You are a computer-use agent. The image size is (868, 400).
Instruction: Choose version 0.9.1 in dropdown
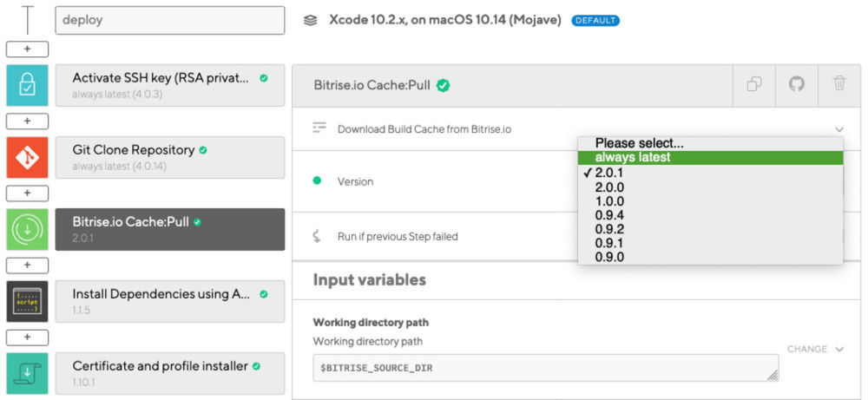[710, 243]
